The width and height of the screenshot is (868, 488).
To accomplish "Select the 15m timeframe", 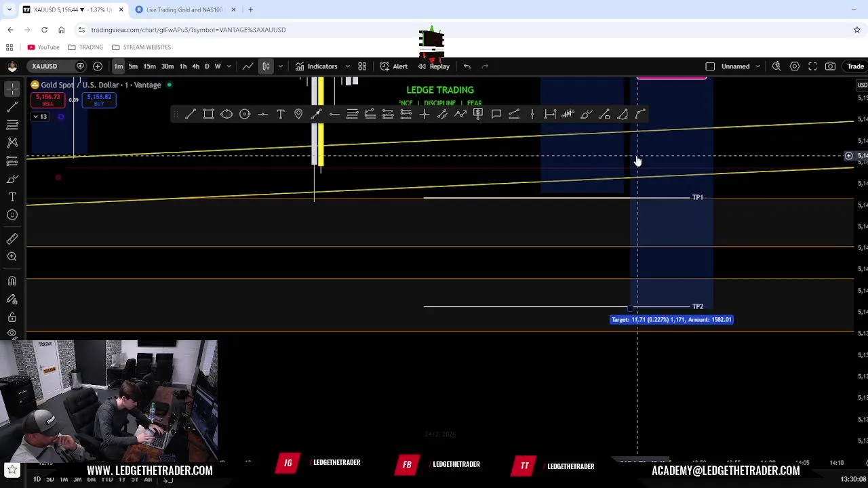I will tap(149, 66).
